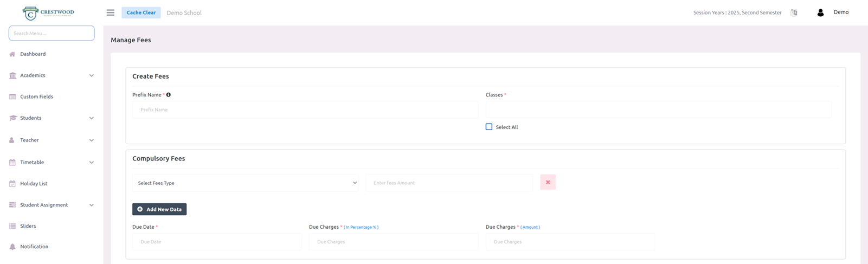Viewport: 868px width, 264px height.
Task: Remove fee row with red X icon
Action: pos(548,182)
